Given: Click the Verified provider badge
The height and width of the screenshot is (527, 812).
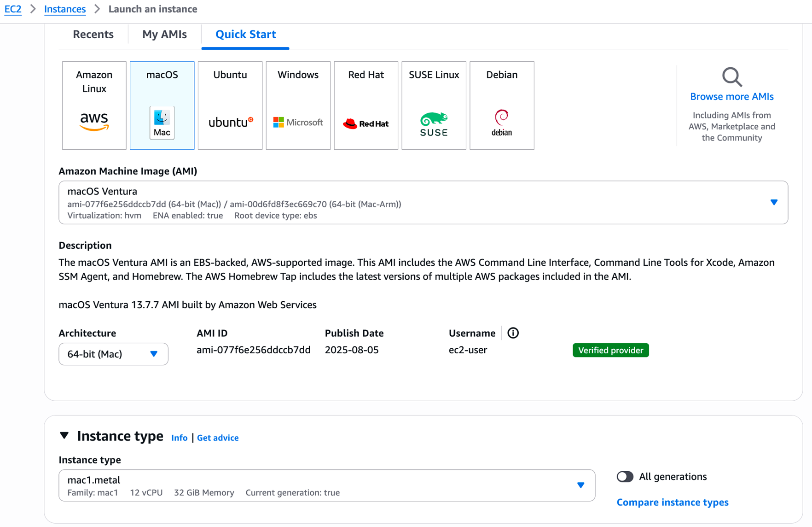Looking at the screenshot, I should [610, 350].
